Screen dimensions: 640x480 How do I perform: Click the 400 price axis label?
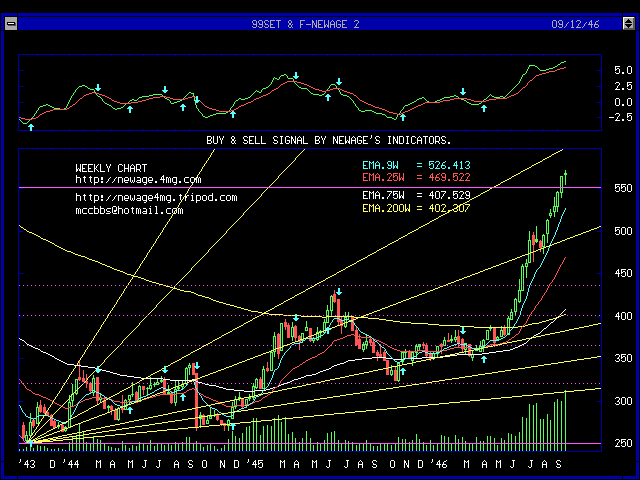623,316
